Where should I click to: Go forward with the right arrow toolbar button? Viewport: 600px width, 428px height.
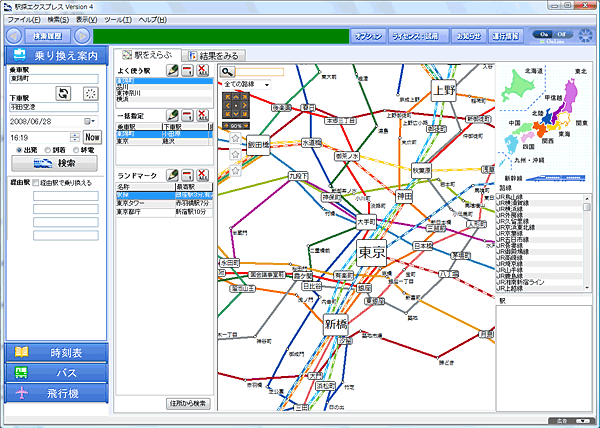[82, 36]
